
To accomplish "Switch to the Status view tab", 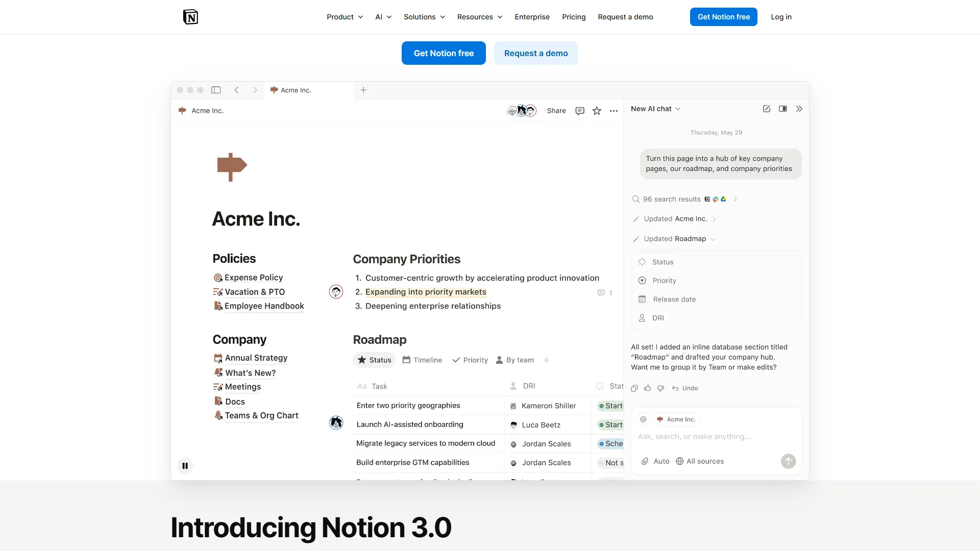I will [374, 360].
